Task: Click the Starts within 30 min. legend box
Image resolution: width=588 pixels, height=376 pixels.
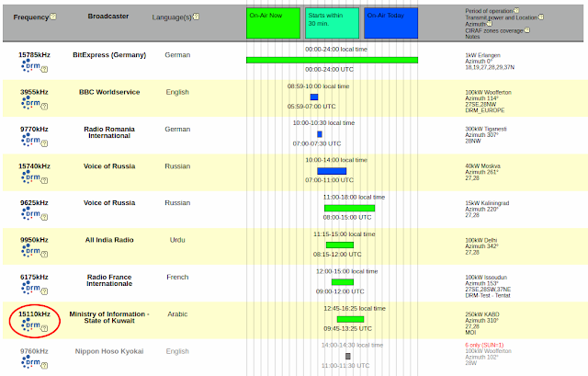Action: click(x=332, y=23)
